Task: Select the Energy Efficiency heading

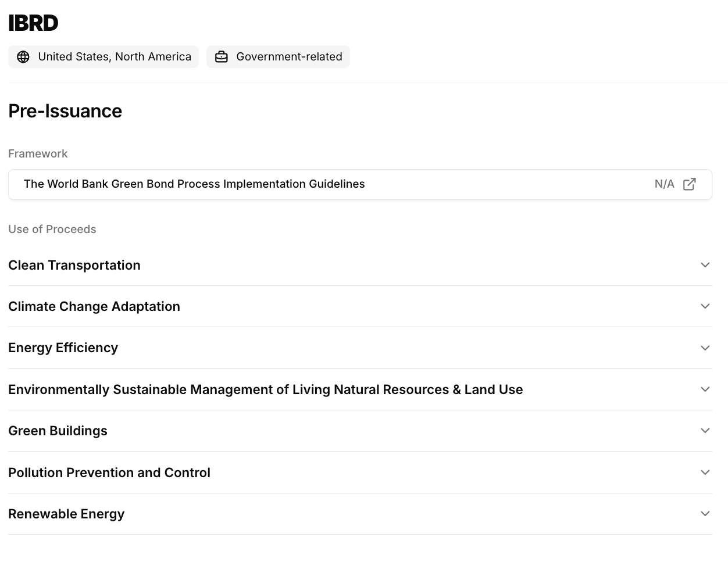Action: (x=63, y=348)
